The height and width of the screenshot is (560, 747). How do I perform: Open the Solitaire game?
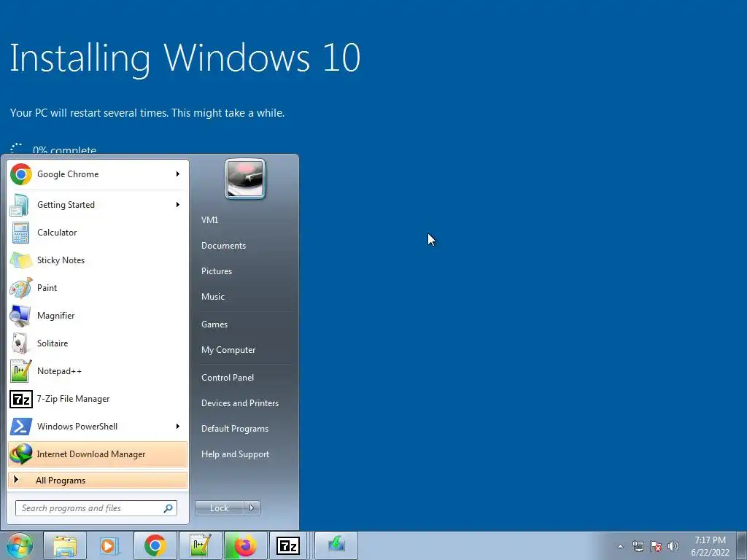98,343
